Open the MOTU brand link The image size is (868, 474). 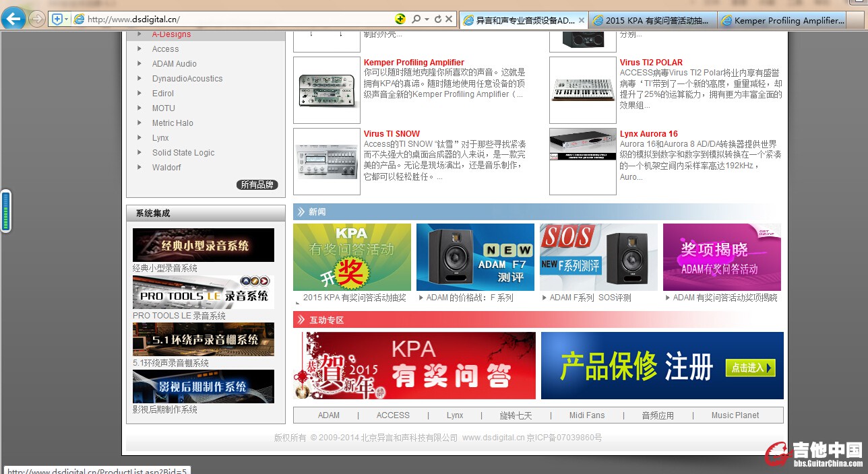click(164, 108)
